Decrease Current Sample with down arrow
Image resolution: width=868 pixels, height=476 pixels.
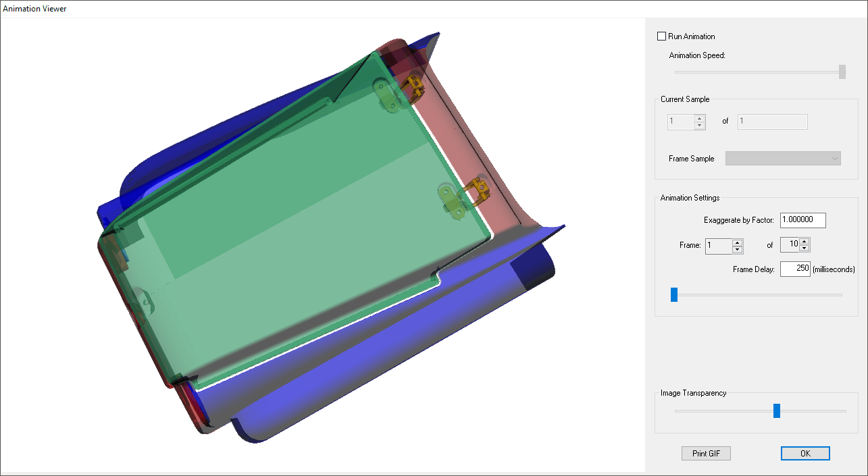pyautogui.click(x=700, y=126)
